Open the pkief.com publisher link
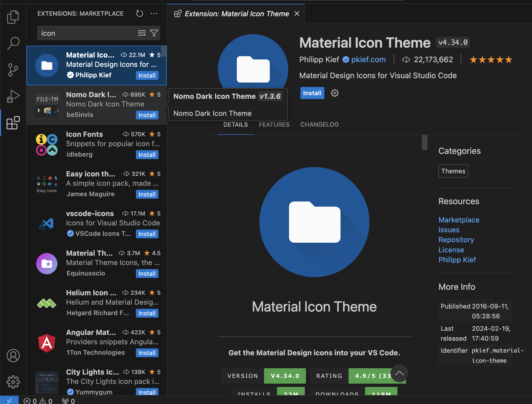The width and height of the screenshot is (532, 404). 368,59
